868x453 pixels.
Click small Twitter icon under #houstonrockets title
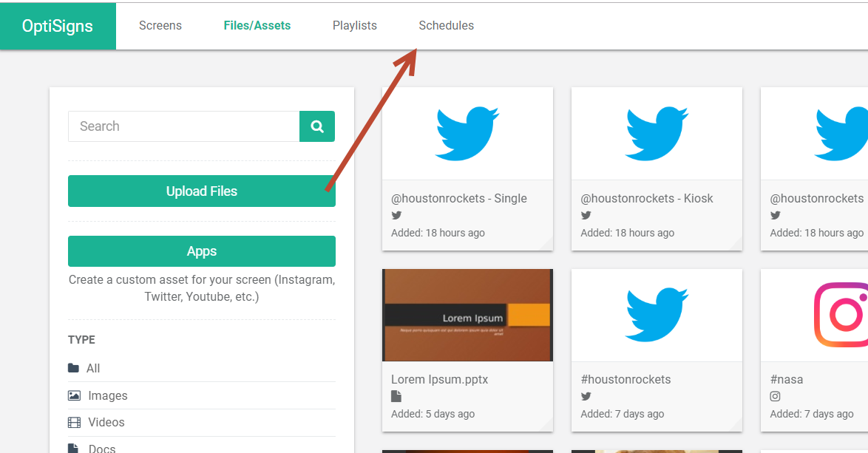pyautogui.click(x=586, y=396)
